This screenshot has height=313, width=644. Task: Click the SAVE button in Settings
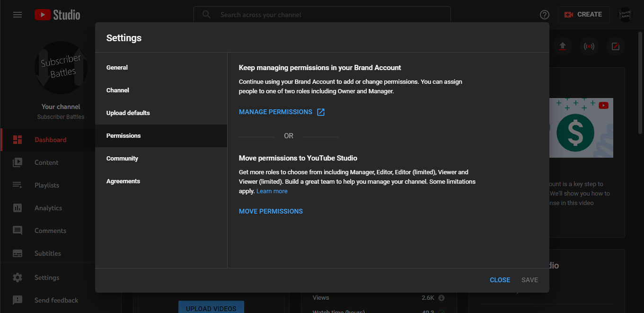point(529,280)
